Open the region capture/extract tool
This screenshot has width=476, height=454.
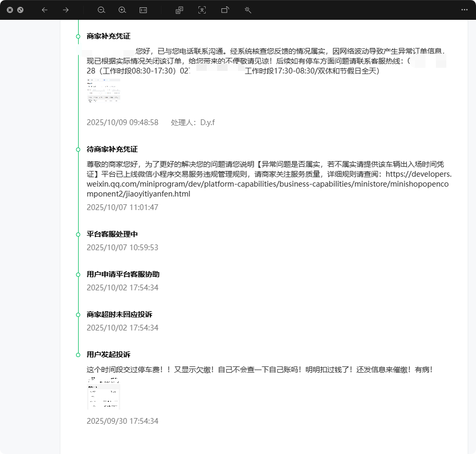[x=202, y=10]
